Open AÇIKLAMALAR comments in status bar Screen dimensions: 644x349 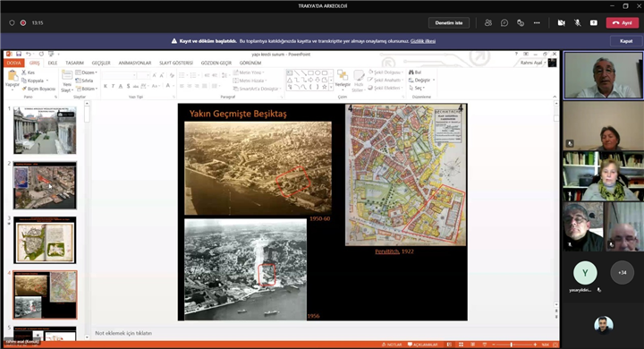tap(422, 345)
